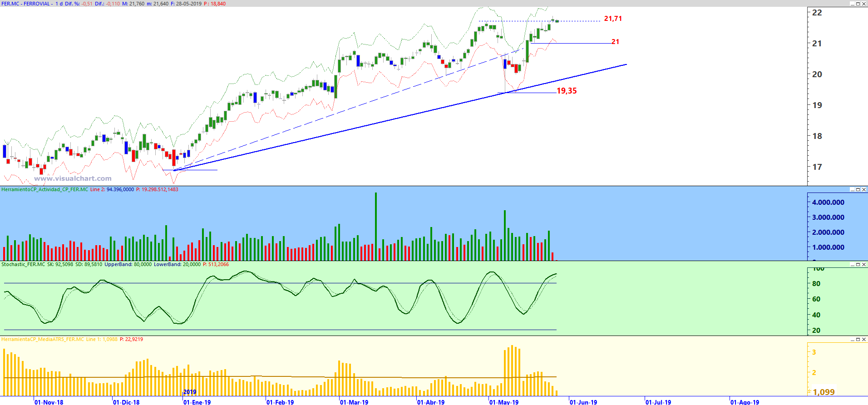This screenshot has height=405, width=868.
Task: Click '3' on the ATR axis
Action: (814, 352)
